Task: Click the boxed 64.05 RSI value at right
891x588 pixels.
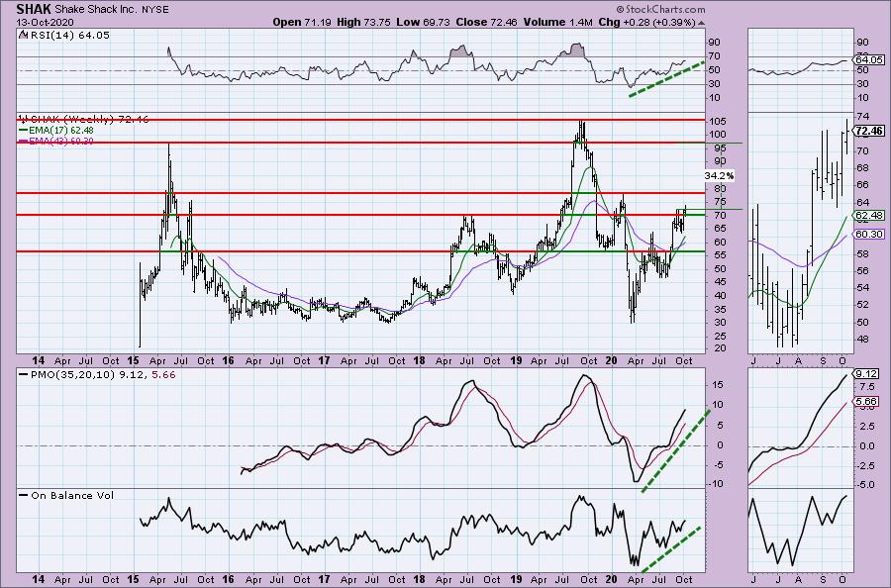Action: tap(869, 59)
